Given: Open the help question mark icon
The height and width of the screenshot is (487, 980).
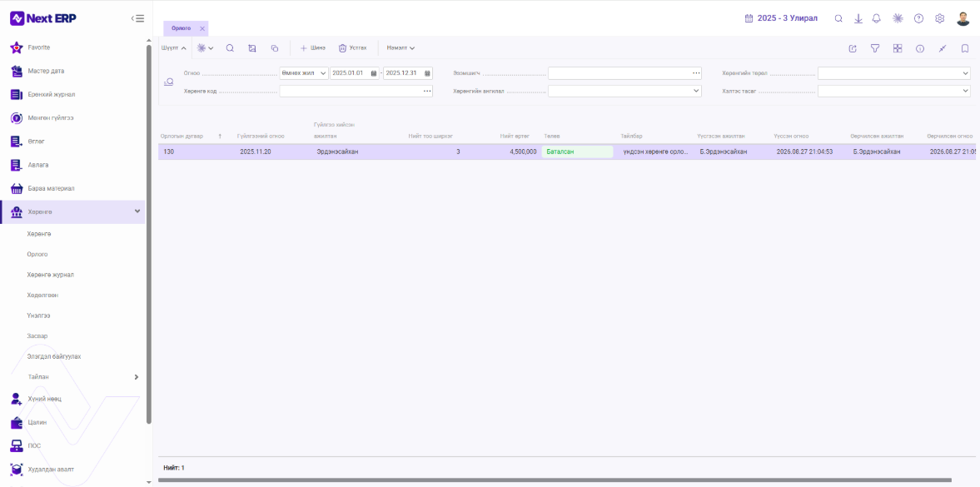Looking at the screenshot, I should tap(918, 19).
